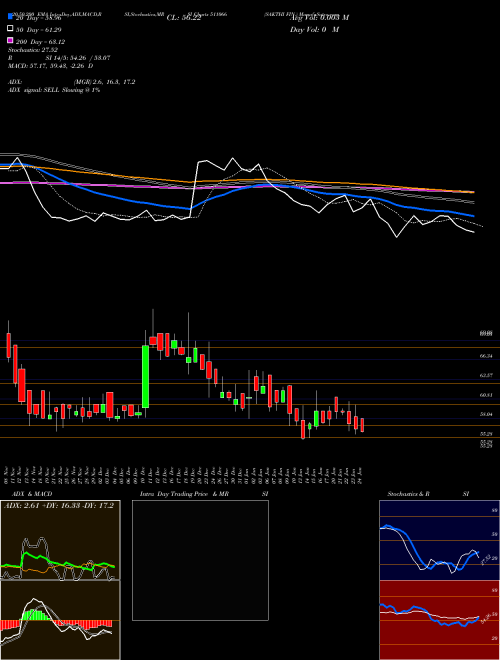The width and height of the screenshot is (500, 660).
Task: Click the 63.57 price axis label
Action: coord(486,375)
